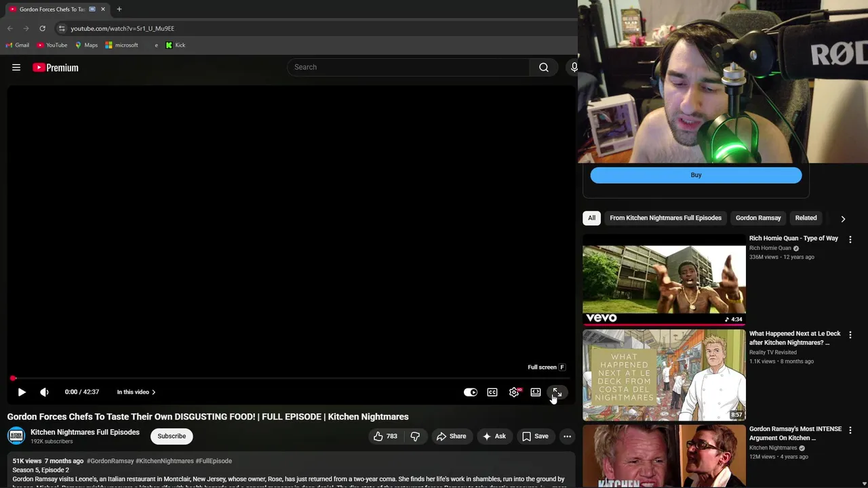This screenshot has width=868, height=488.
Task: Go back in browser history
Action: (x=9, y=28)
